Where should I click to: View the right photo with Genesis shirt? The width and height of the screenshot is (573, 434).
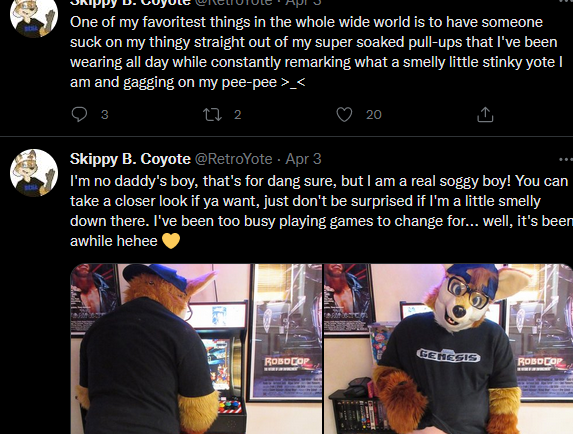pyautogui.click(x=448, y=349)
